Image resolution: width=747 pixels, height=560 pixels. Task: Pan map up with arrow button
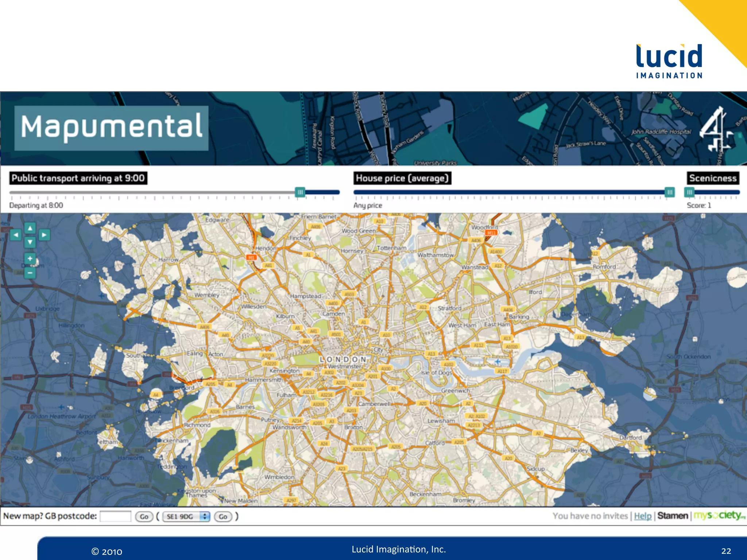30,228
